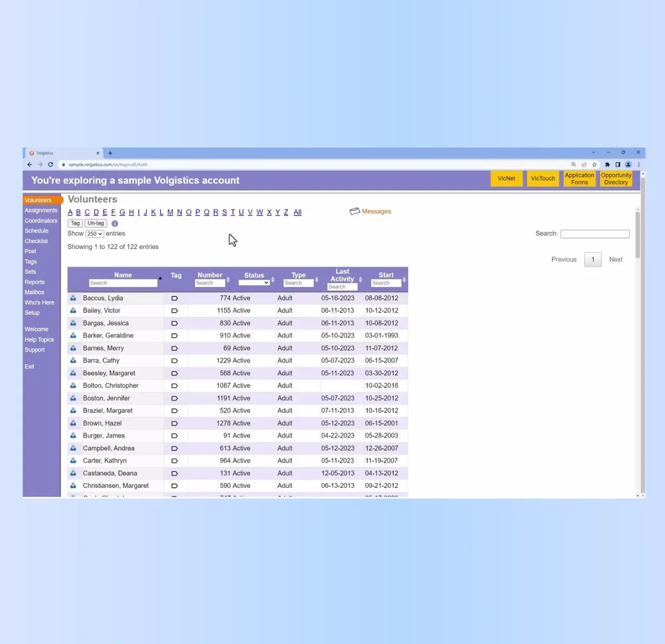The height and width of the screenshot is (644, 665).
Task: Open Opportunity Directory button
Action: click(616, 179)
